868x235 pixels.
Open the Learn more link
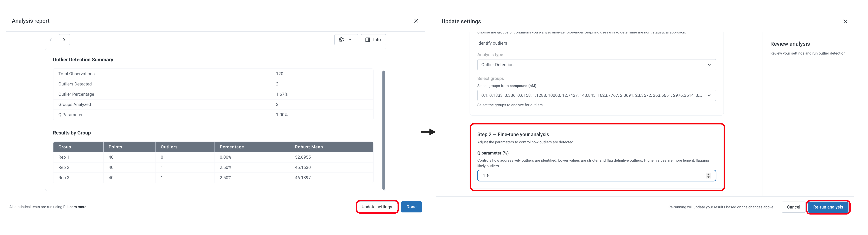[77, 207]
